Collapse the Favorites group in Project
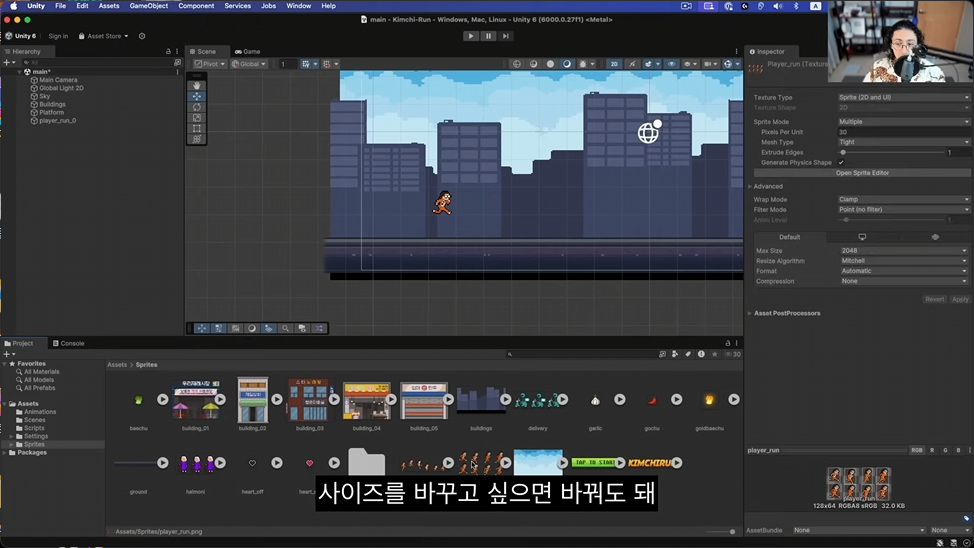 point(5,363)
